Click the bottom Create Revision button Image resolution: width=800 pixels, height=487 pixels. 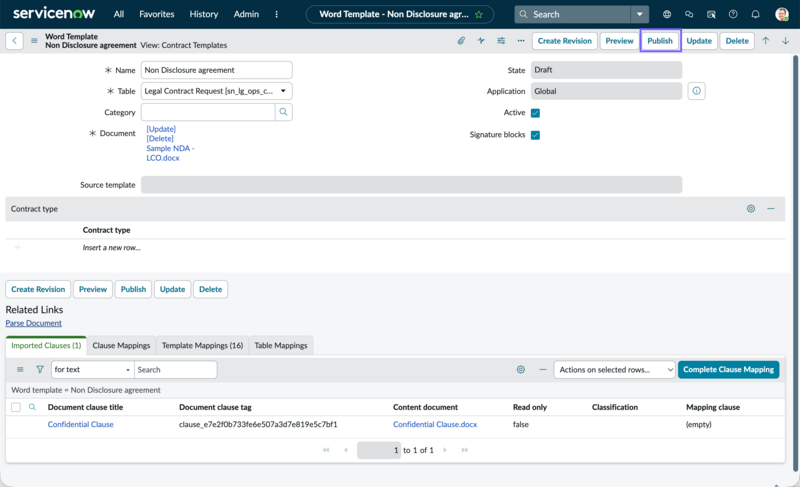[x=38, y=289]
